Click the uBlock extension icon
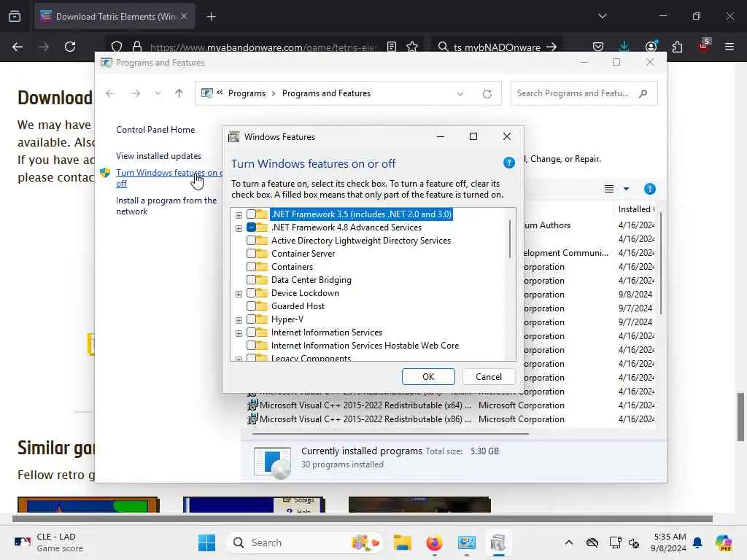The image size is (747, 560). pos(704,46)
